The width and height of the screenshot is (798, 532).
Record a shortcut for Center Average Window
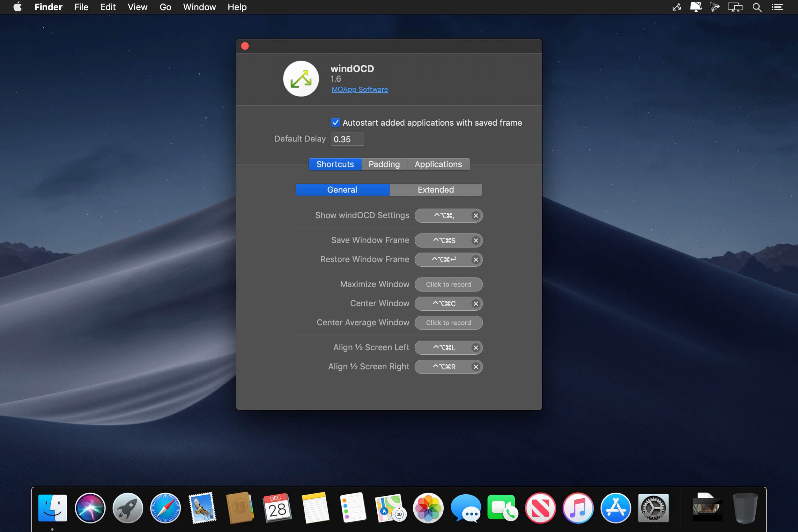[448, 323]
